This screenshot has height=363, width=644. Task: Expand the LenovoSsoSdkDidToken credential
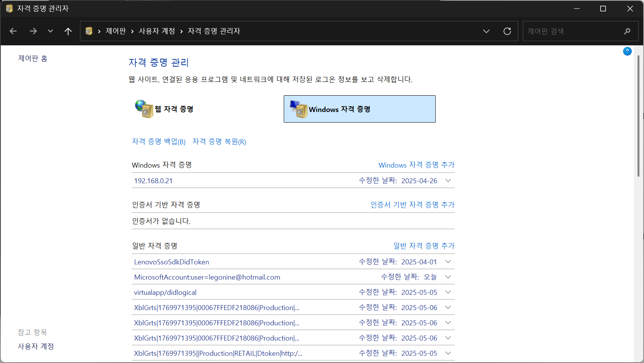[448, 262]
